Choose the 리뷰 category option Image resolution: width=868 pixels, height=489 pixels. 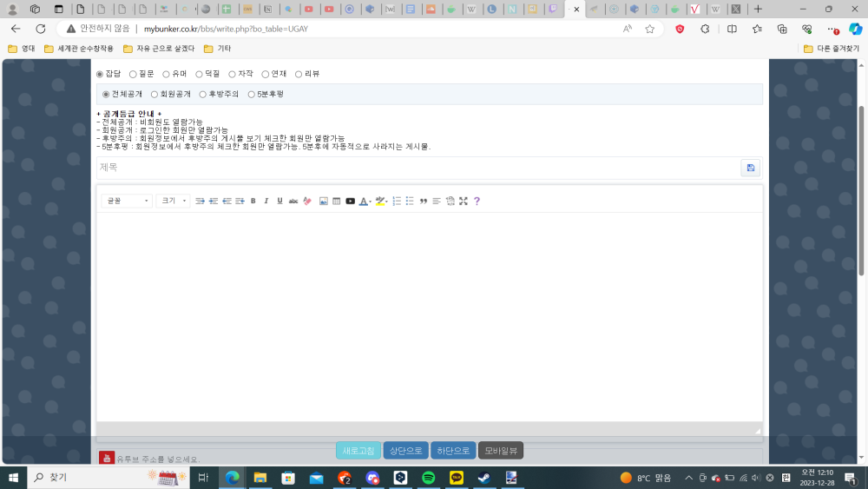point(299,74)
